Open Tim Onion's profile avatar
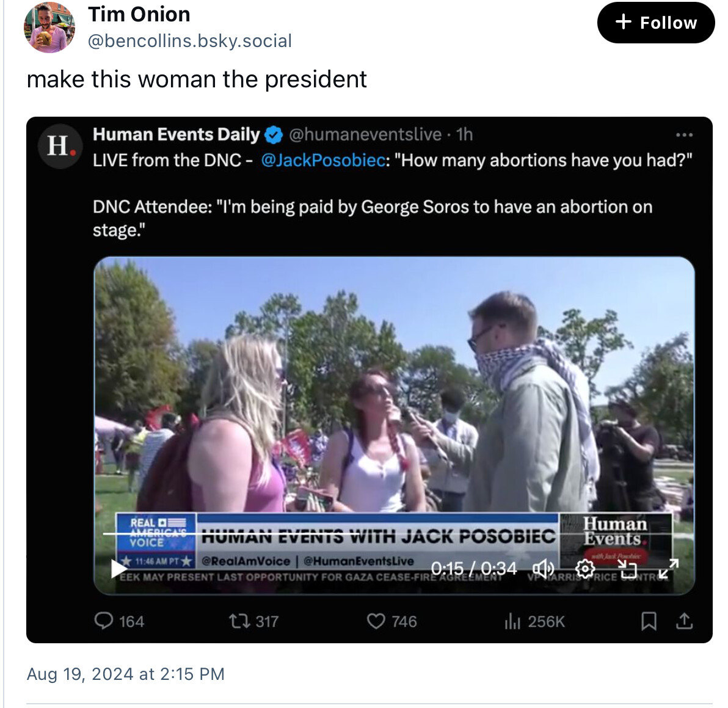Screen dimensions: 728x708 point(49,27)
